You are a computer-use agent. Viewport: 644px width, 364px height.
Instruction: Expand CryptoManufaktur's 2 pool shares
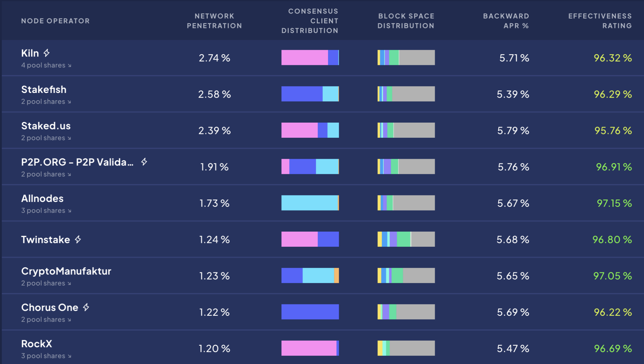46,283
